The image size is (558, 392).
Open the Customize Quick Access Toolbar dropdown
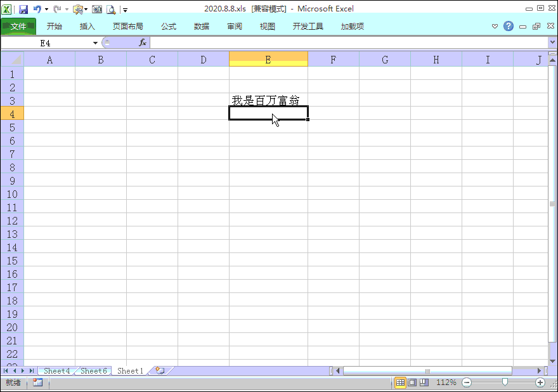pos(126,9)
